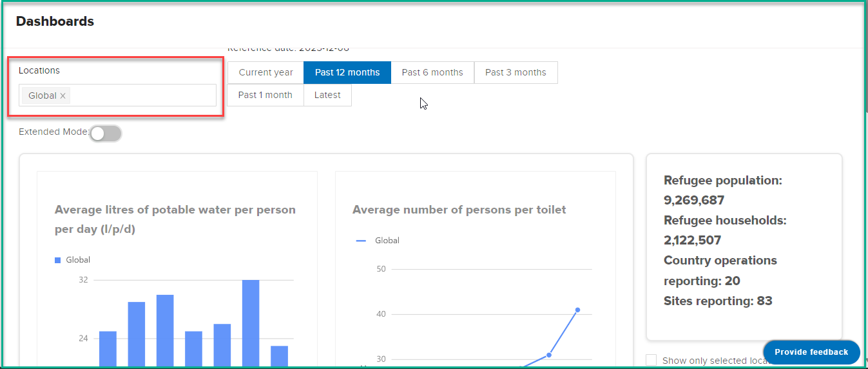
Task: Toggle the Extended Mode switch
Action: coord(106,134)
